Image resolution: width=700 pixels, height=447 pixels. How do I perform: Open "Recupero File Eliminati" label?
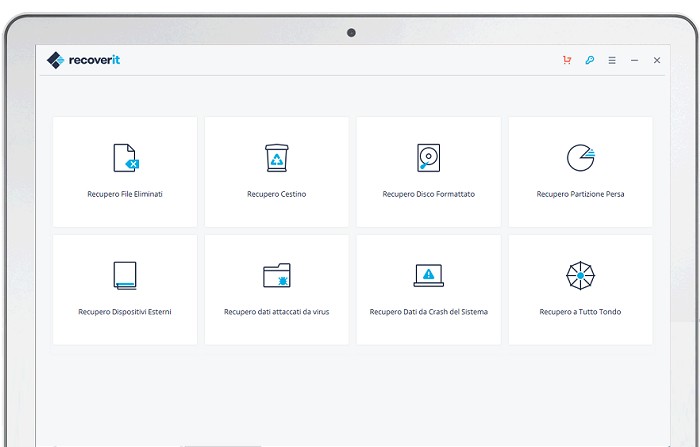tap(125, 194)
